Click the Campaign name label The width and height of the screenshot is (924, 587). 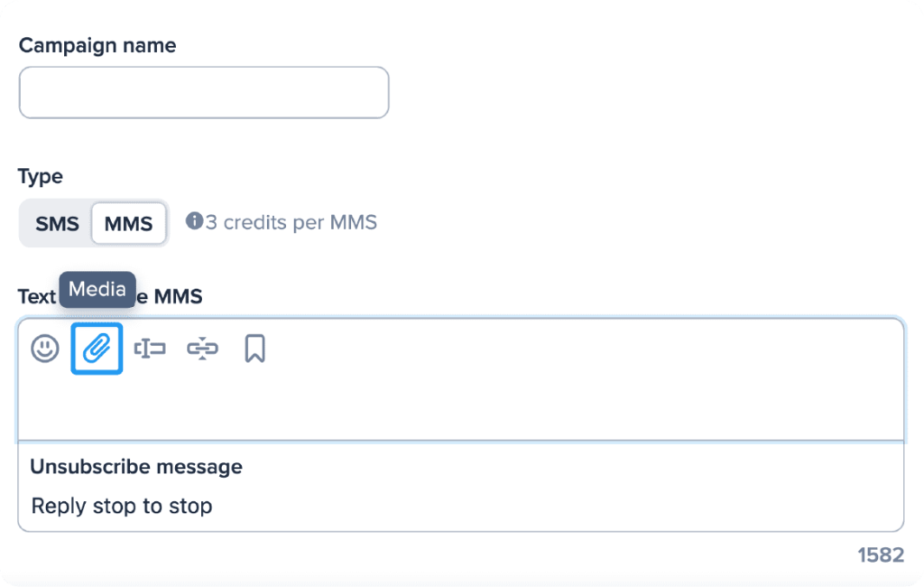[x=97, y=45]
